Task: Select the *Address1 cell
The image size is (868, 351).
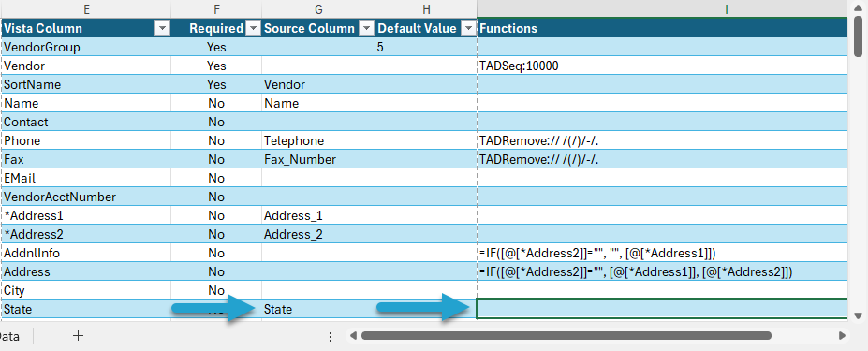Action: pos(86,215)
